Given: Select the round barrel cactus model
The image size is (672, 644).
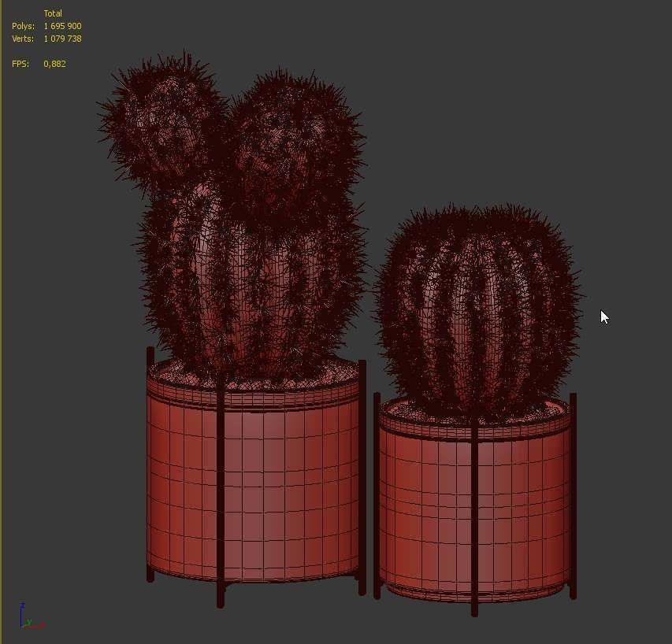Looking at the screenshot, I should coord(478,313).
